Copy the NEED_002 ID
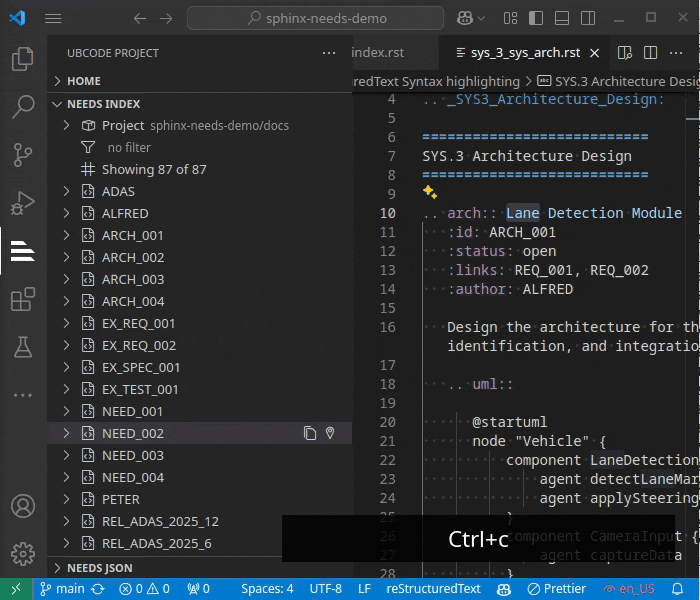The height and width of the screenshot is (600, 700). click(310, 433)
